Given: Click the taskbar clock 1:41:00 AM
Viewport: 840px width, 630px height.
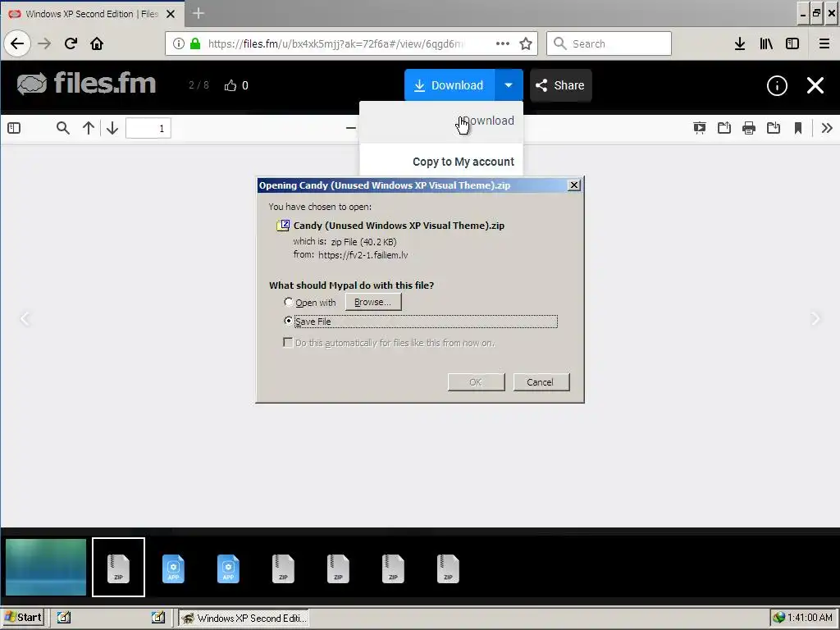Looking at the screenshot, I should click(x=810, y=618).
